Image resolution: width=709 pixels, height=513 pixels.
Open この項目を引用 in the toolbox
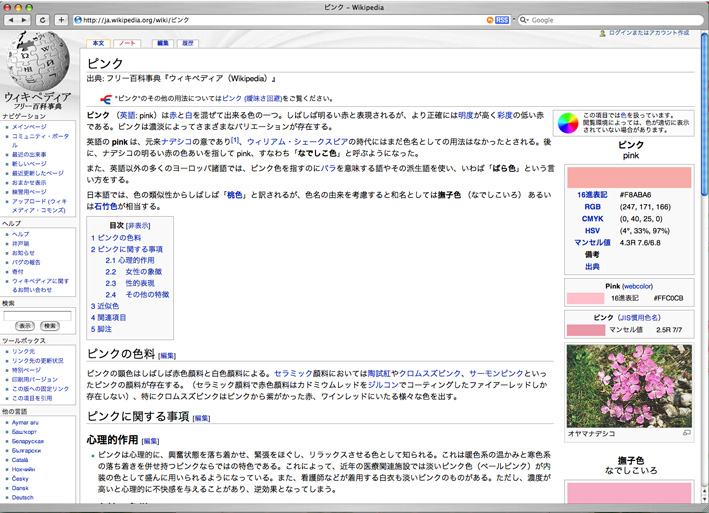point(32,398)
